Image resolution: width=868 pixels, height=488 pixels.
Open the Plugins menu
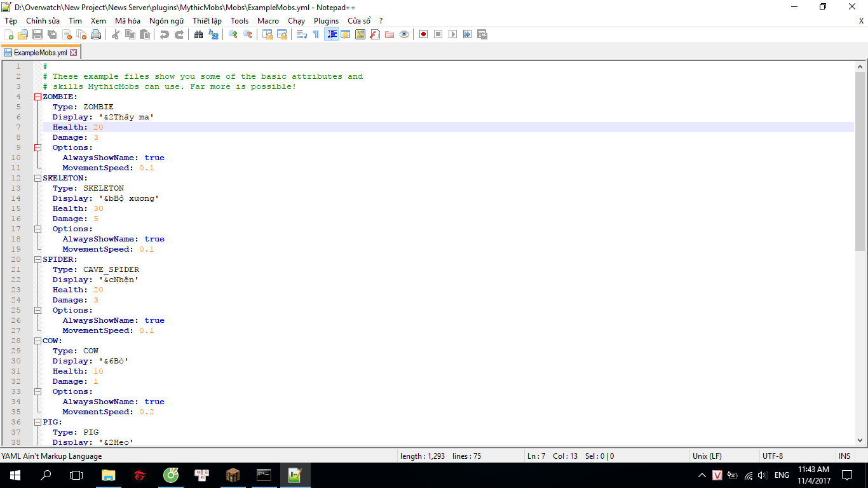(326, 21)
